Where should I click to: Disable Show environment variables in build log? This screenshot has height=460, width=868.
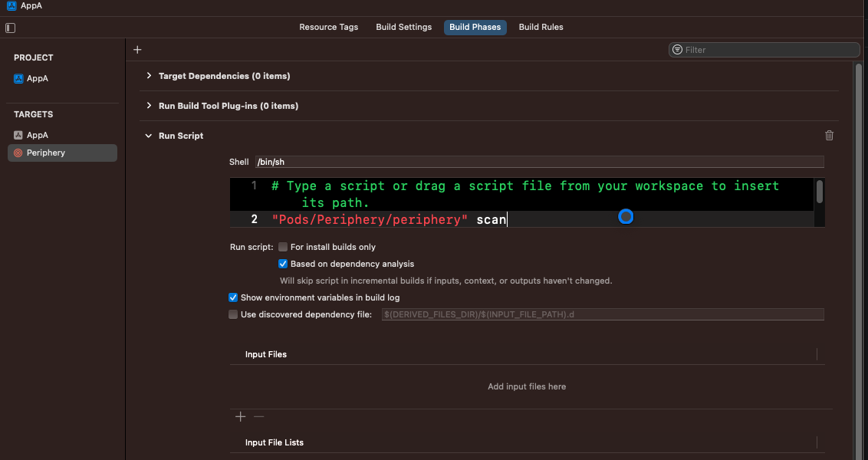[233, 297]
